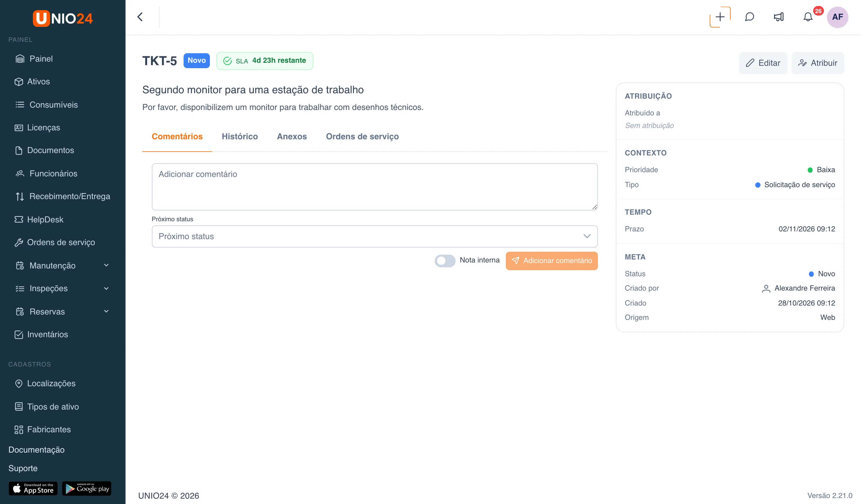The height and width of the screenshot is (504, 861).
Task: Switch to the Histórico tab
Action: [239, 137]
